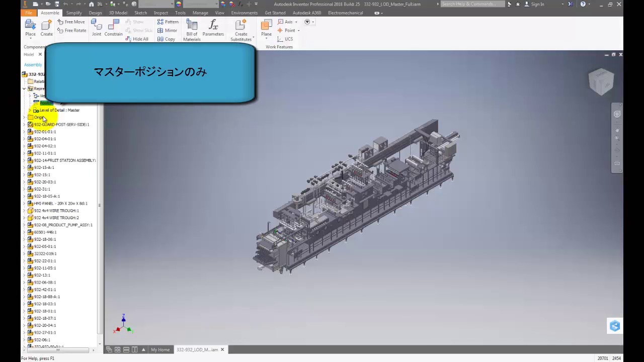Click the Search Help & Commands field

[472, 4]
